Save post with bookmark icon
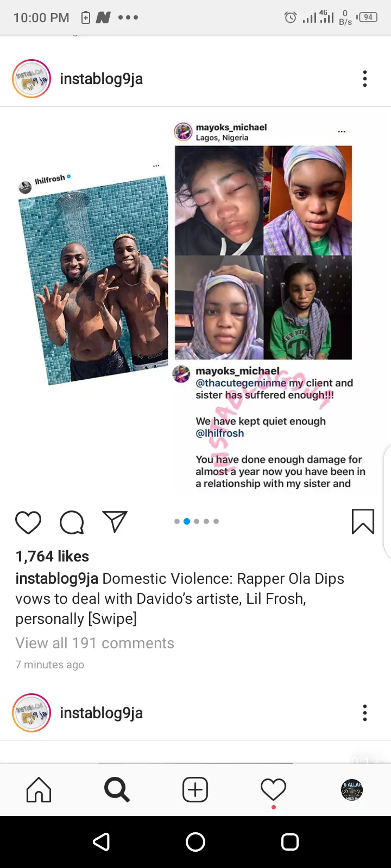Image resolution: width=391 pixels, height=868 pixels. (363, 522)
